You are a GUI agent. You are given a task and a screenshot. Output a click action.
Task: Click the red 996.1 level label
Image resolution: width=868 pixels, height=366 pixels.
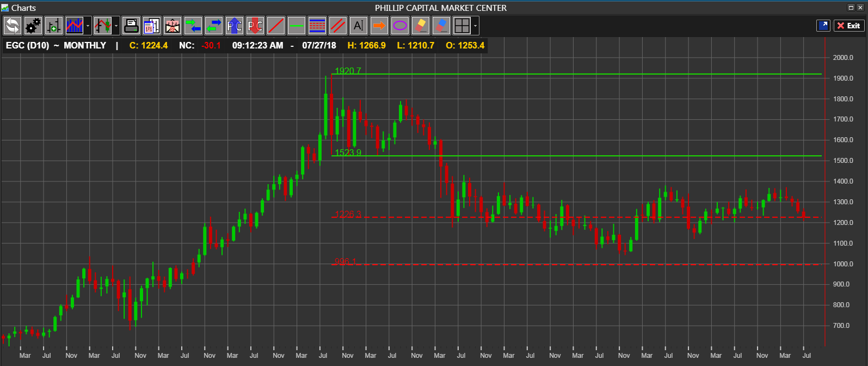[346, 261]
